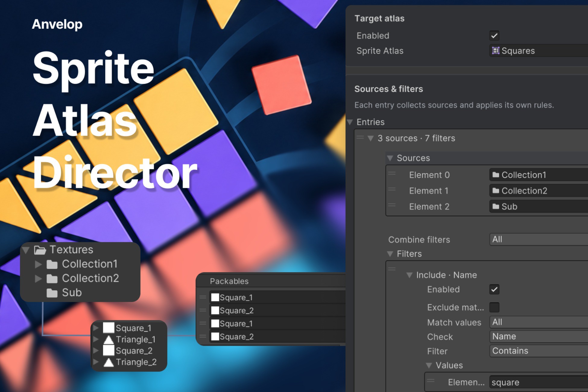Open the Match values dropdown
The image size is (588, 392).
pyautogui.click(x=539, y=322)
